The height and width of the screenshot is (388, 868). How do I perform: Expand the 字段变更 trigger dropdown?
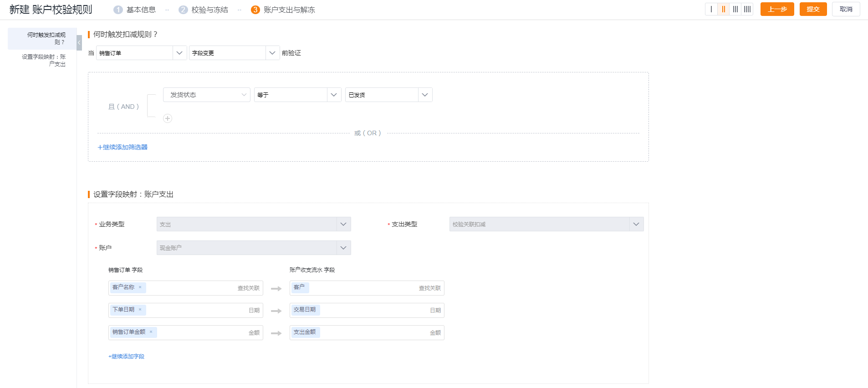pyautogui.click(x=234, y=53)
